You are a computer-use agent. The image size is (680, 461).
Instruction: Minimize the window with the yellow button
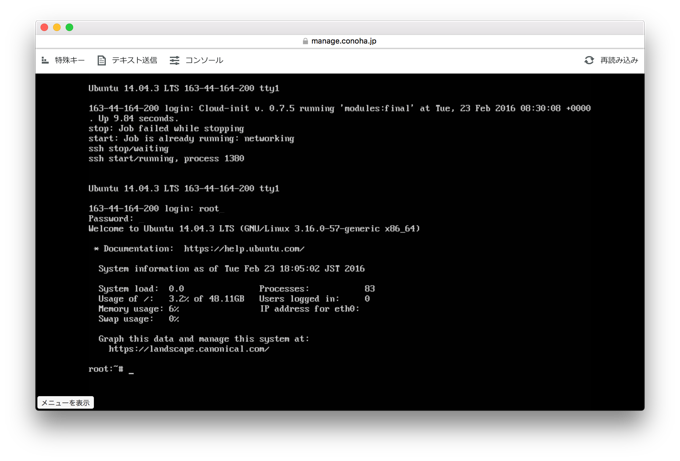tap(57, 27)
